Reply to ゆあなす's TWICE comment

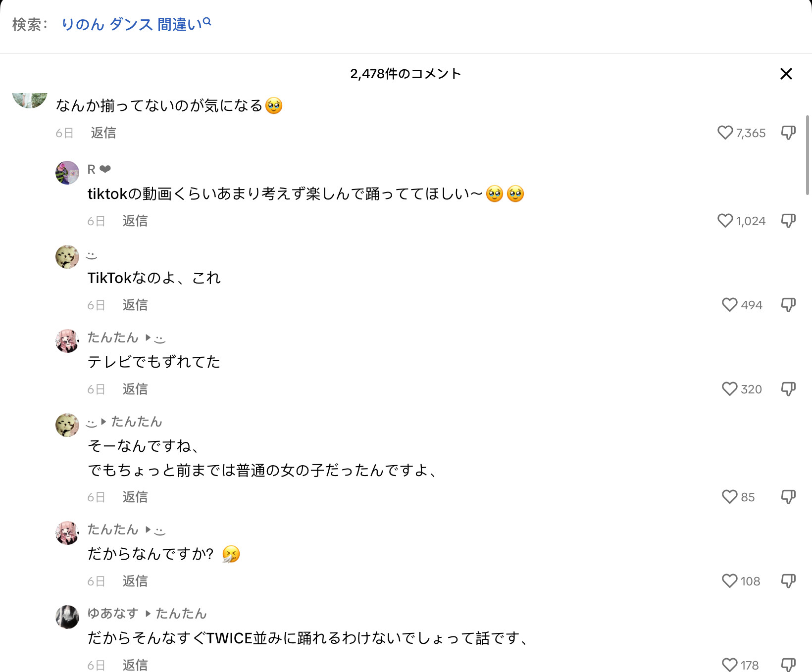pos(135,665)
